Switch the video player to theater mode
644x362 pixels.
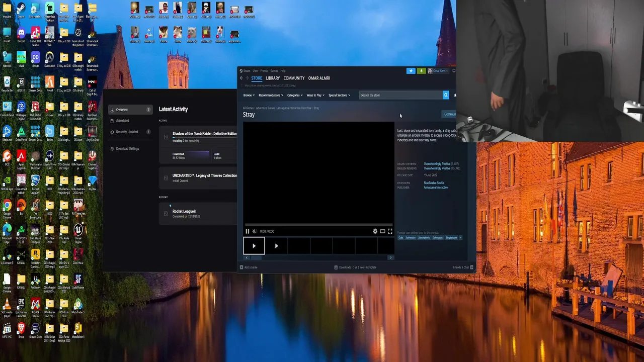[382, 231]
